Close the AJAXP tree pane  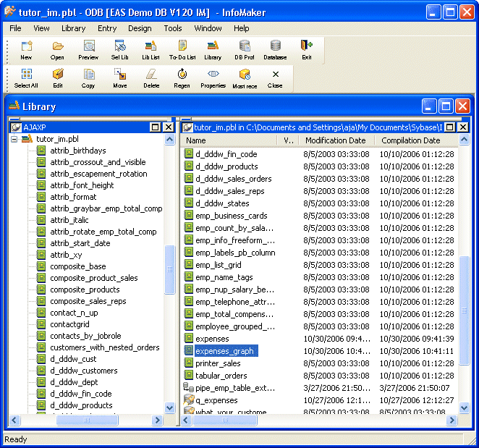(169, 127)
